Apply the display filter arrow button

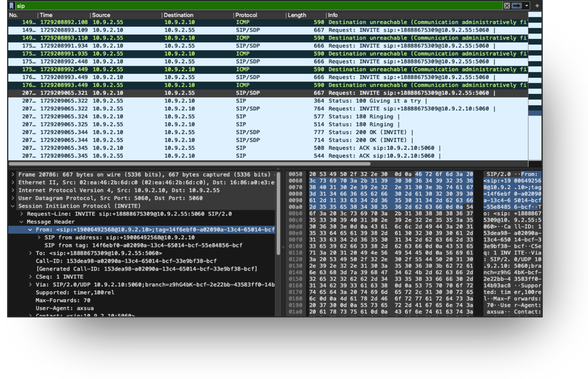click(x=517, y=6)
